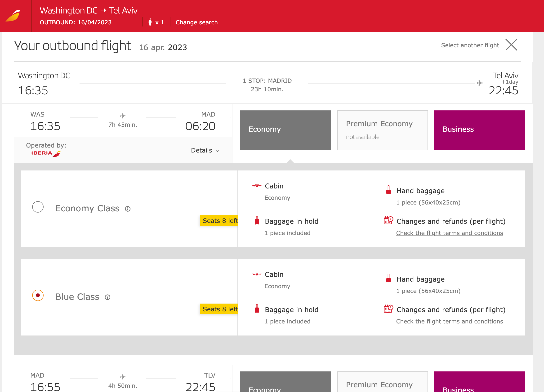Click the changes and refunds calendar icon for Economy Class
This screenshot has height=392, width=544.
coord(388,221)
